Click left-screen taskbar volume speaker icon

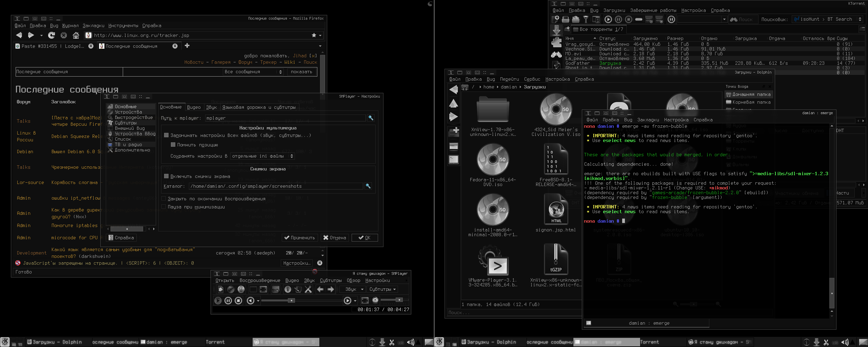pyautogui.click(x=410, y=342)
